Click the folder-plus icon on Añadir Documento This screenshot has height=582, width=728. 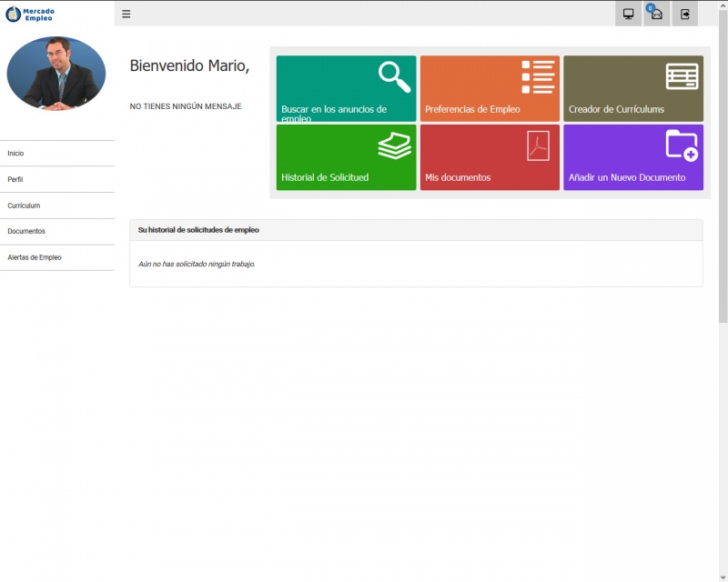(682, 145)
